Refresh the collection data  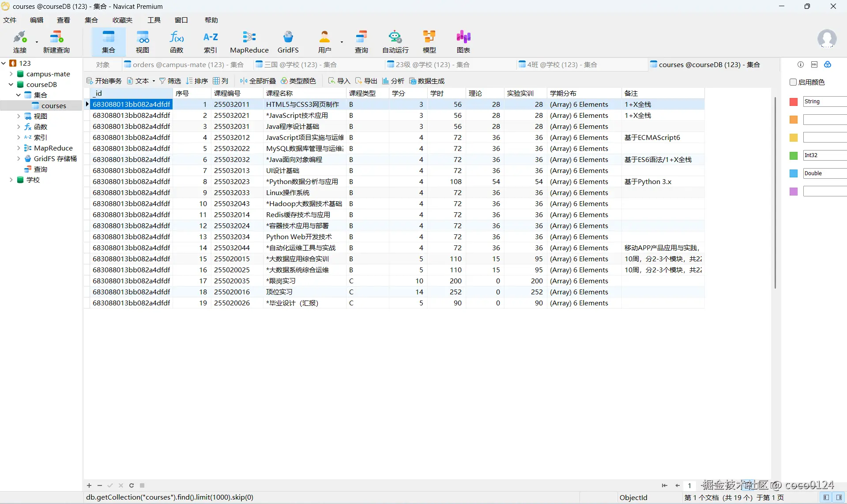tap(132, 485)
